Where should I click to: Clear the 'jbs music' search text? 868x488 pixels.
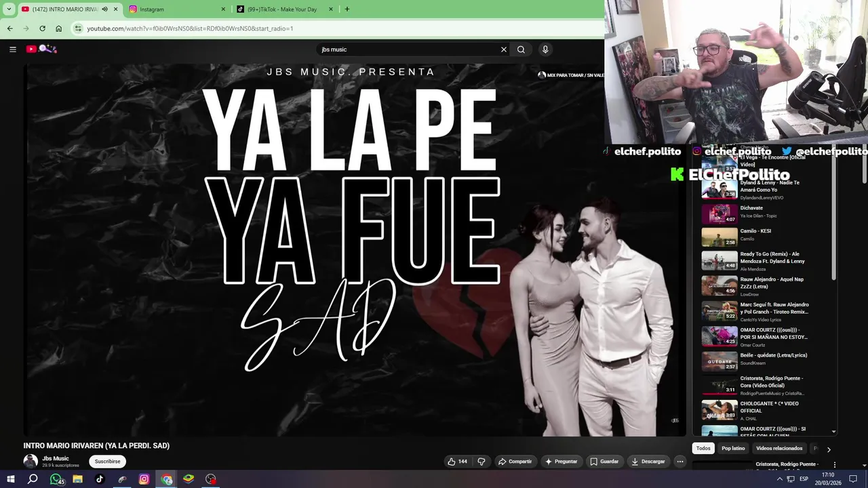(x=504, y=49)
